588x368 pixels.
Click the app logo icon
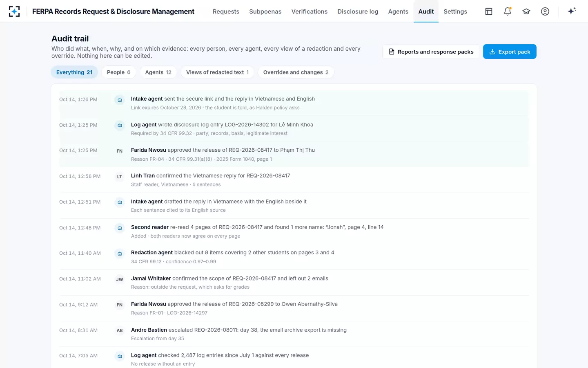point(14,11)
